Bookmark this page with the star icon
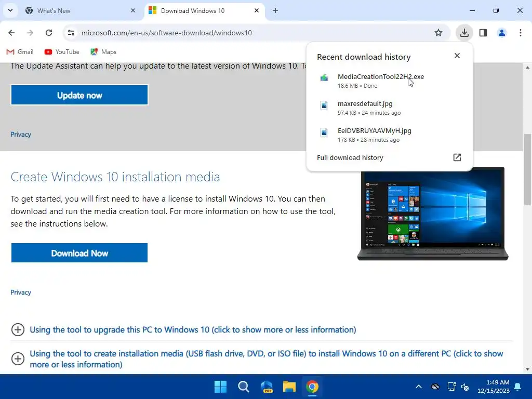Screen dimensions: 532x399 [438, 33]
